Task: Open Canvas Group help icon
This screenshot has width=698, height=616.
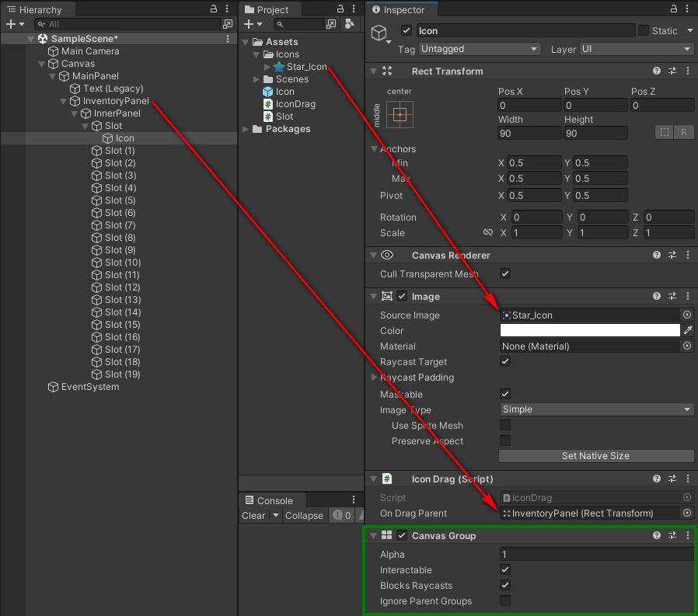Action: coord(657,535)
